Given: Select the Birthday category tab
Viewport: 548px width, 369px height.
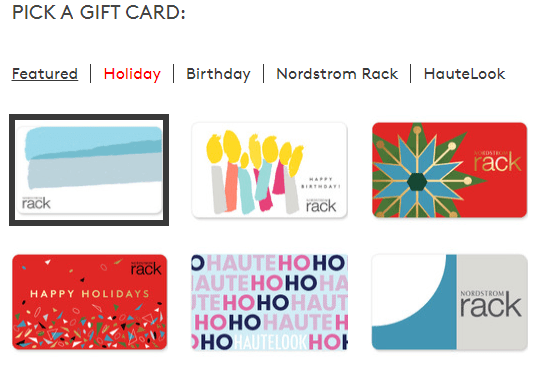Looking at the screenshot, I should coord(218,74).
